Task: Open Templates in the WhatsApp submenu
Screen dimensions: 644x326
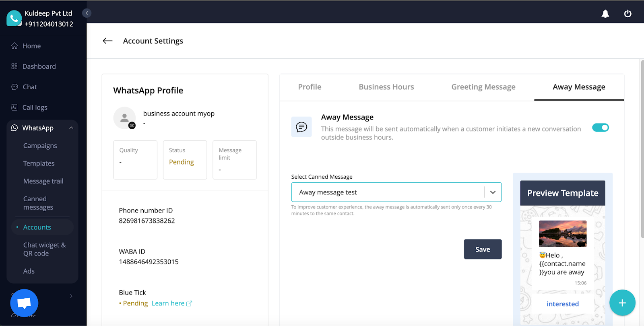Action: [x=39, y=163]
